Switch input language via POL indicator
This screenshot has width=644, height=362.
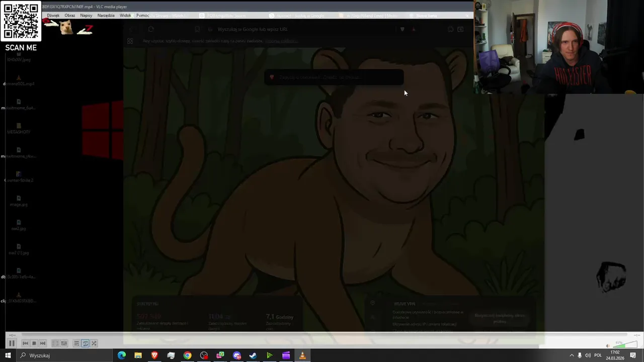598,355
